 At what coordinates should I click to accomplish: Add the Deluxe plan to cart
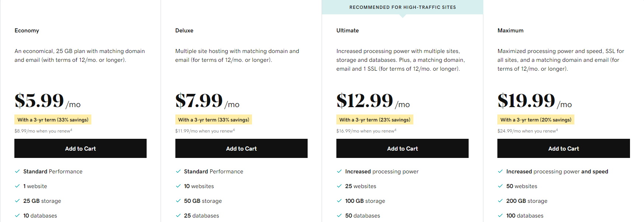coord(241,148)
